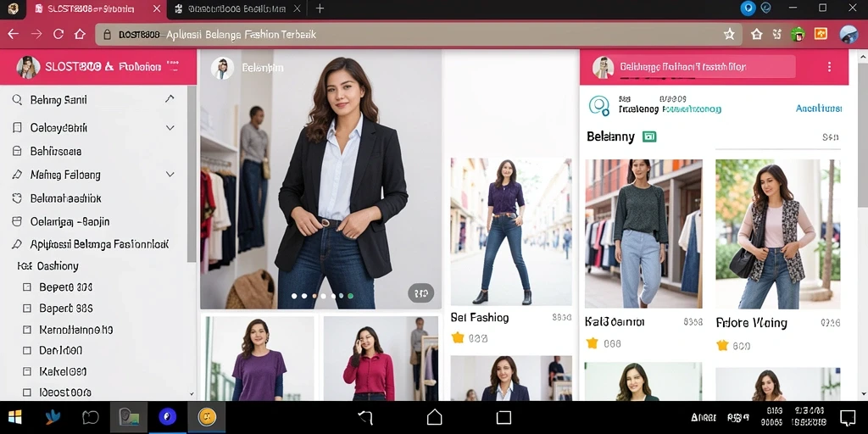
Task: Open the menu icon at the sidebar header's right
Action: pos(172,66)
